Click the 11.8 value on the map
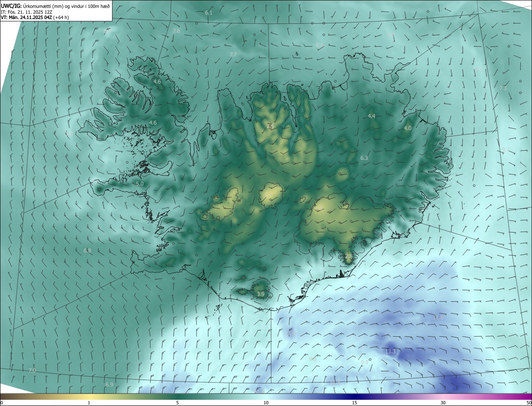532x406 pixels. [438, 318]
